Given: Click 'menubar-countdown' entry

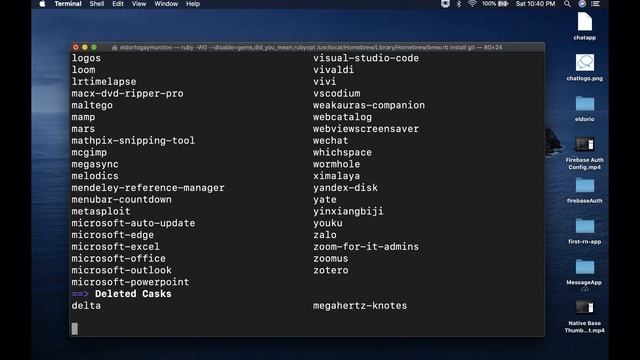Looking at the screenshot, I should (x=122, y=200).
